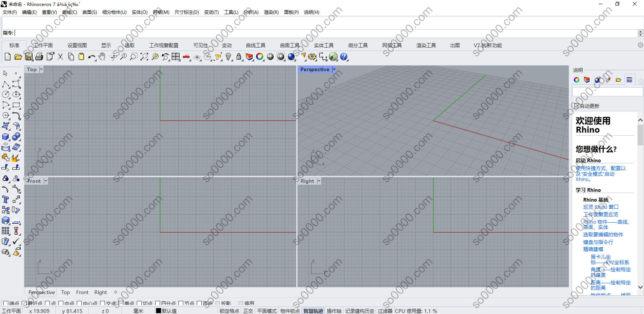Enable the 切点 osnap checkbox
Screen dimensions: 644x314
pyautogui.click(x=139, y=303)
